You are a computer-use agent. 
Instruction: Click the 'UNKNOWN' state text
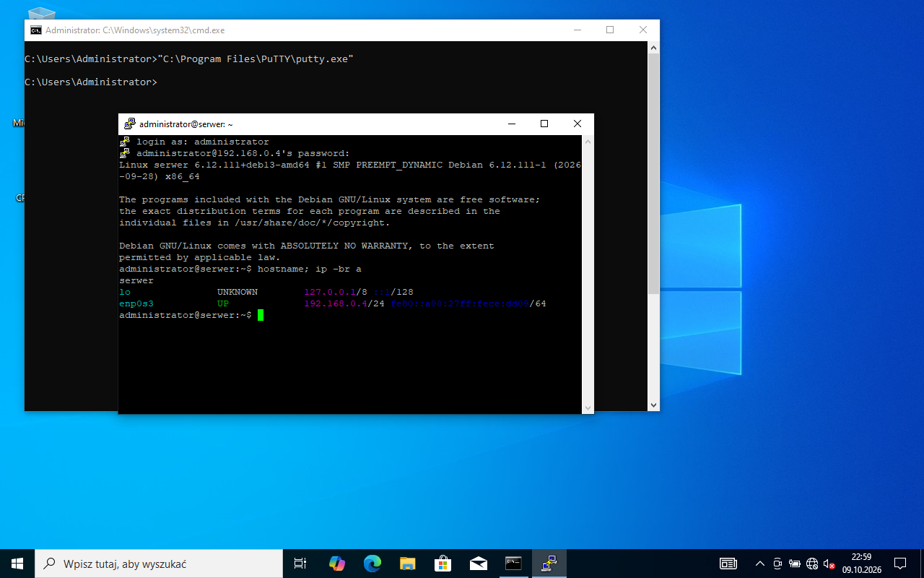237,292
